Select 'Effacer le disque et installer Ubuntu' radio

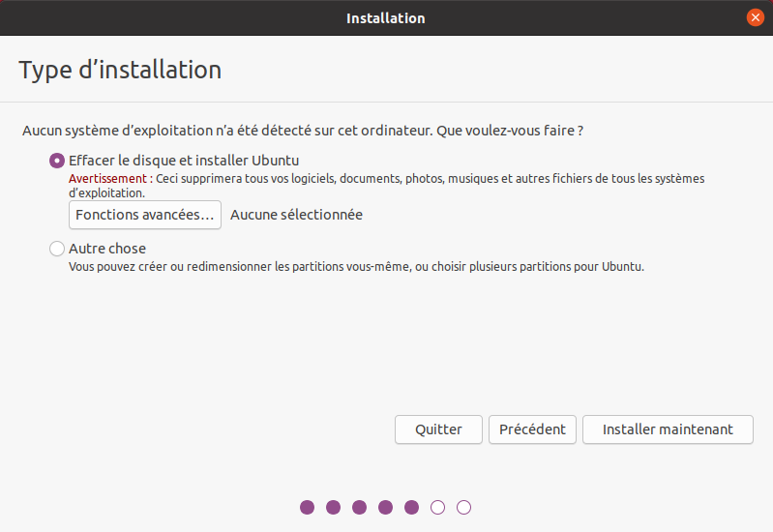(x=57, y=161)
